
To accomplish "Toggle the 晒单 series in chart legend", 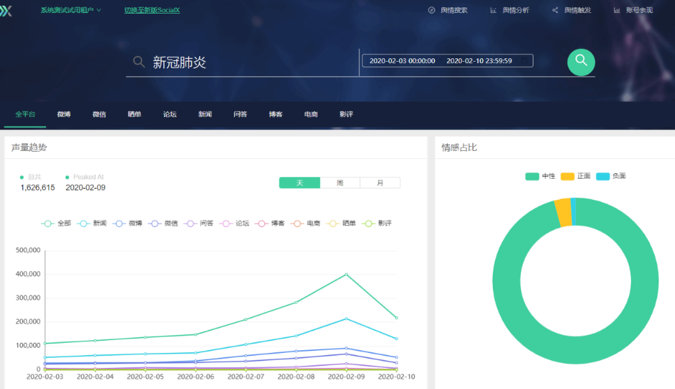I will tap(342, 223).
